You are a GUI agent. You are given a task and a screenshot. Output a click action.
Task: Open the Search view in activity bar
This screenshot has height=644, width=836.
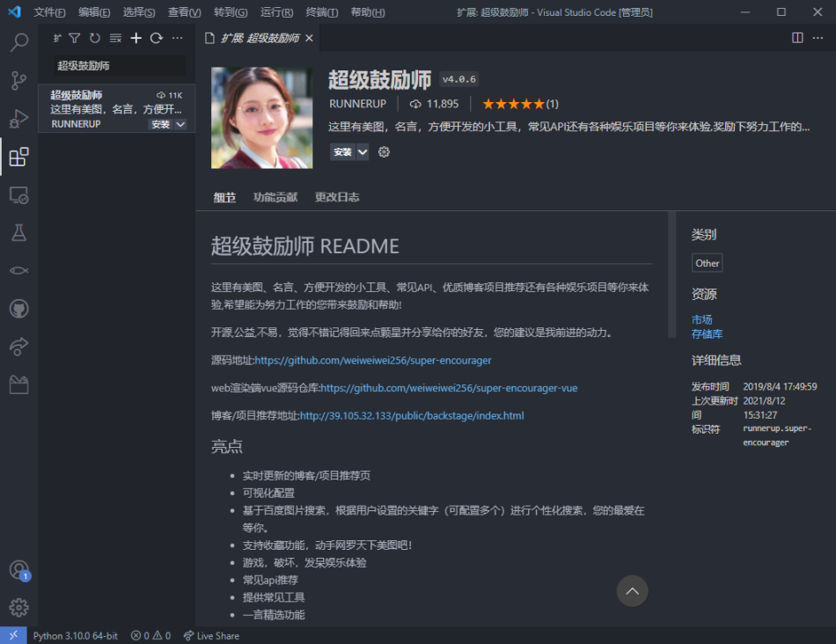18,42
